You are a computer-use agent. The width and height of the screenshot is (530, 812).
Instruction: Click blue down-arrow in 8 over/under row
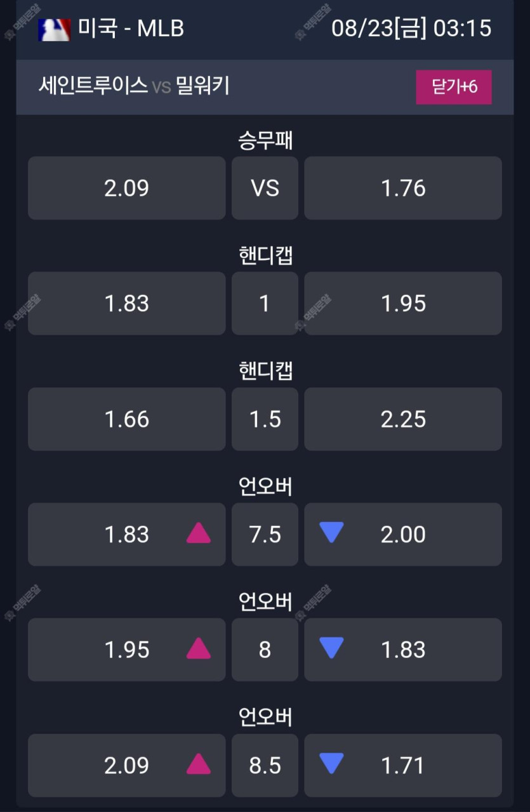coord(331,648)
